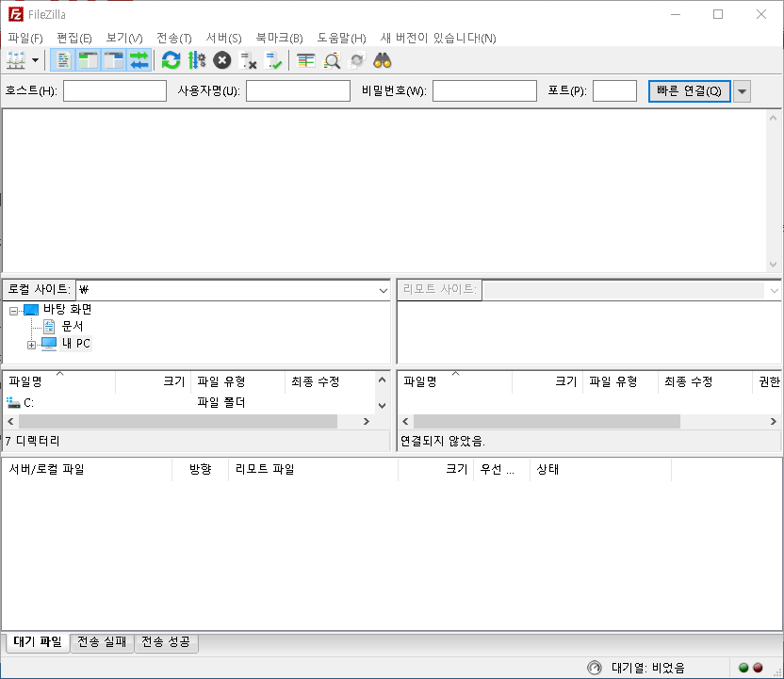Image resolution: width=784 pixels, height=679 pixels.
Task: Open 도움말(H) menu
Action: coord(341,38)
